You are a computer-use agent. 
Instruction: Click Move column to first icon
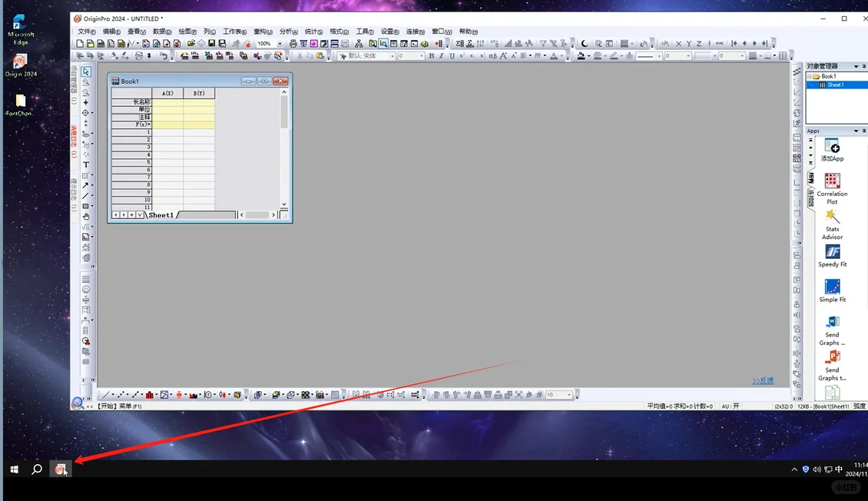(734, 43)
